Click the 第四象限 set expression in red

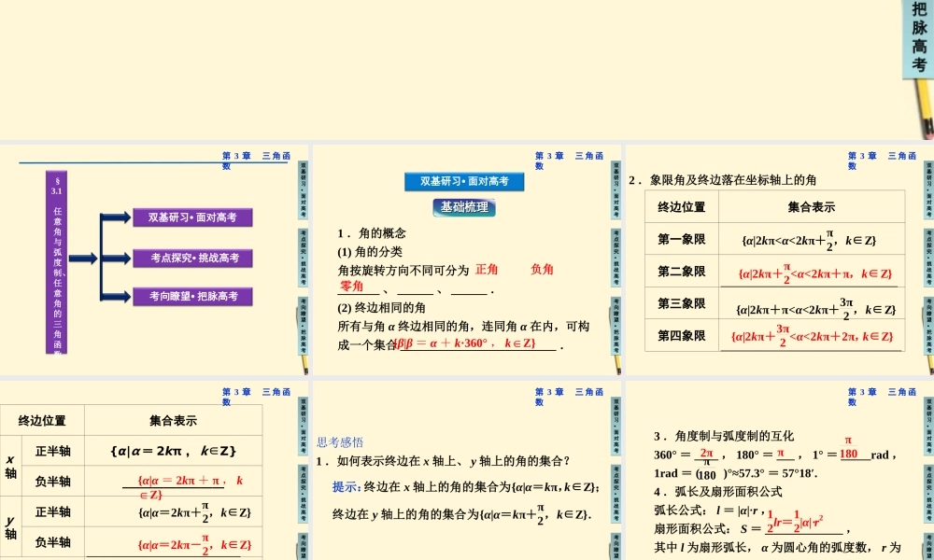click(x=811, y=336)
